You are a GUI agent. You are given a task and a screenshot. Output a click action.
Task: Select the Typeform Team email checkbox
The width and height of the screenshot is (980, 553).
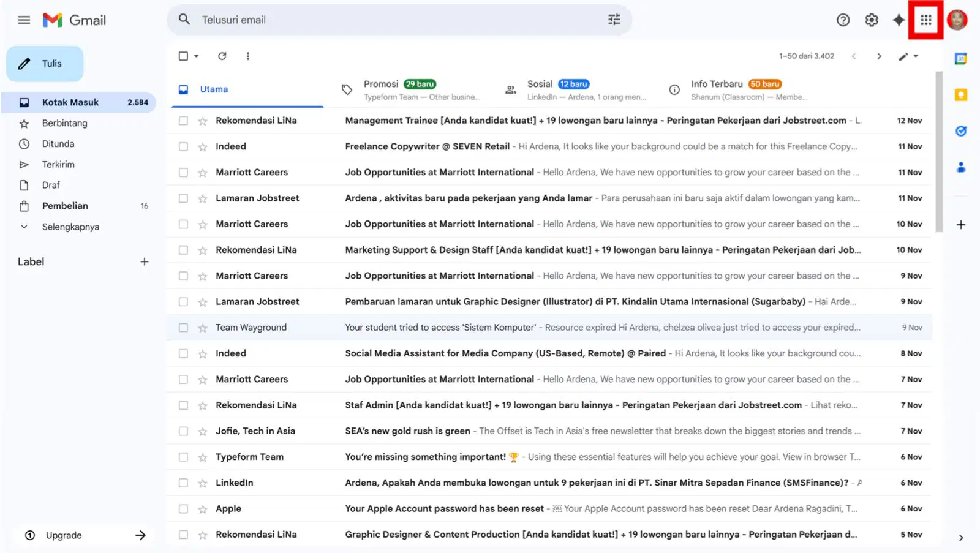click(x=183, y=457)
